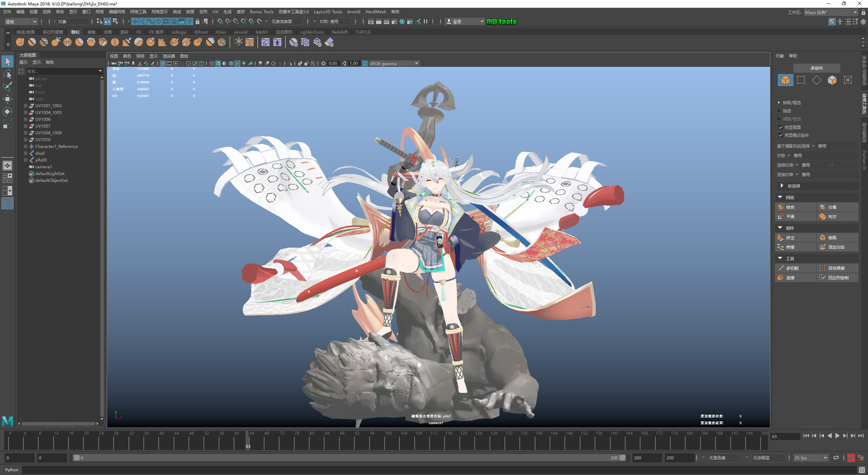
Task: Open the sRGB gamma view transform dropdown
Action: [394, 64]
